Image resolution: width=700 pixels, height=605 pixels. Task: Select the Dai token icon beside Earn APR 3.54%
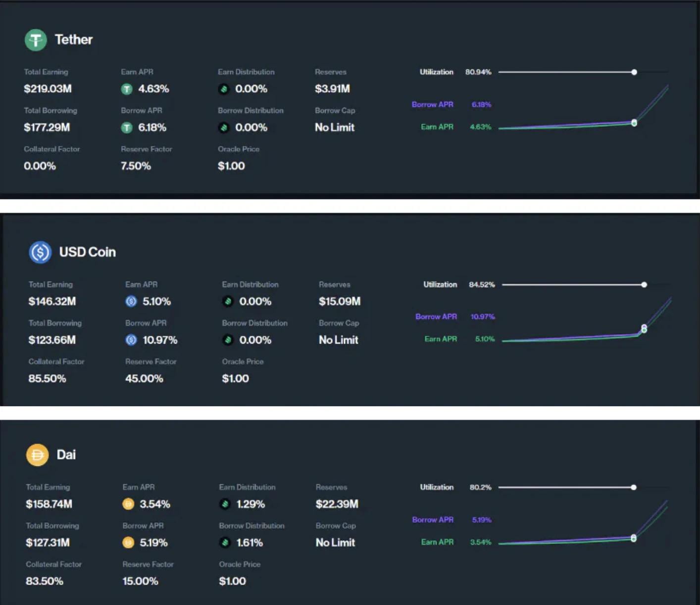[128, 504]
